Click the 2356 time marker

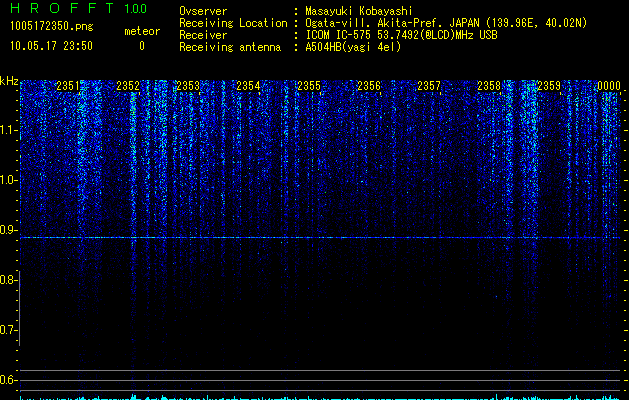[x=369, y=86]
